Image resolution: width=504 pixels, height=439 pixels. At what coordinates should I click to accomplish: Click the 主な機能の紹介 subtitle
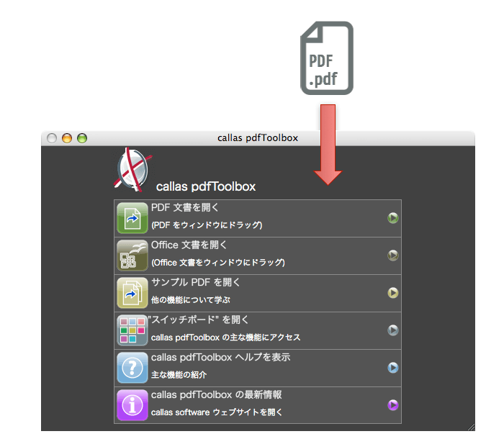tap(179, 375)
